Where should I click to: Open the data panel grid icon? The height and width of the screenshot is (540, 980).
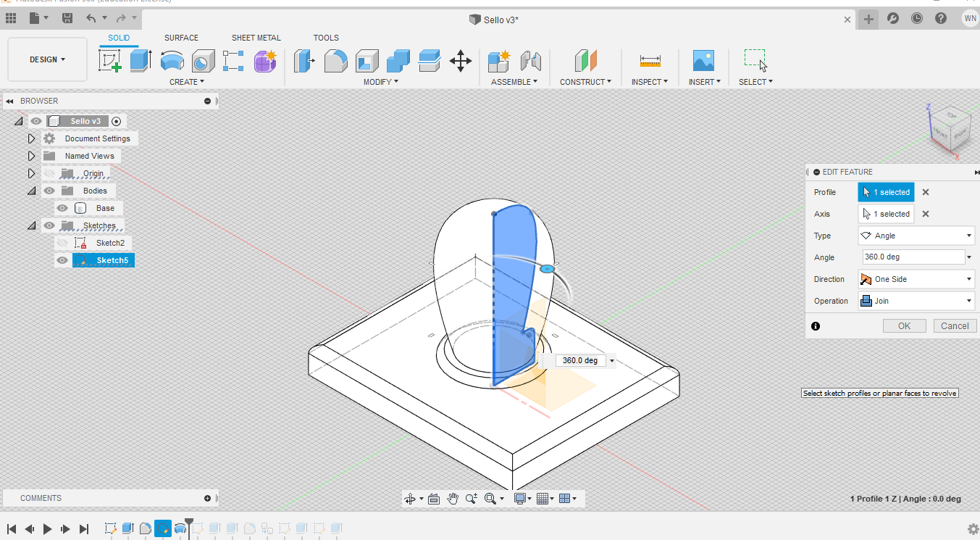(x=11, y=18)
